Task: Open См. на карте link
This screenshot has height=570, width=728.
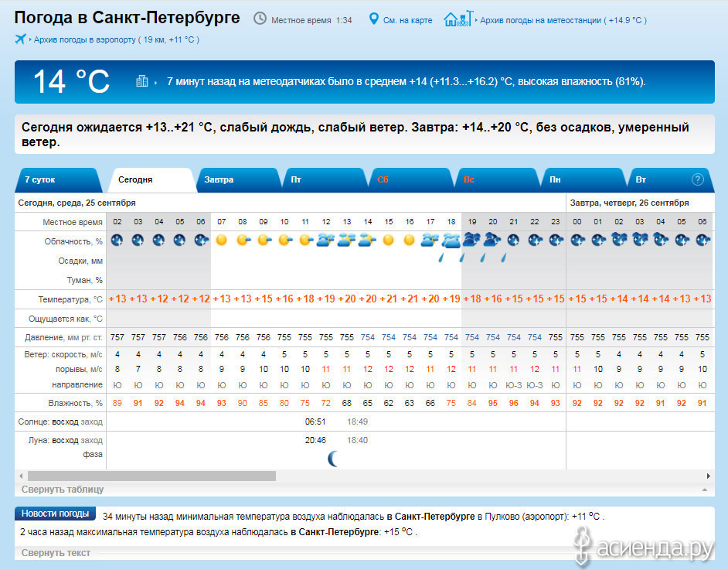Action: [407, 20]
